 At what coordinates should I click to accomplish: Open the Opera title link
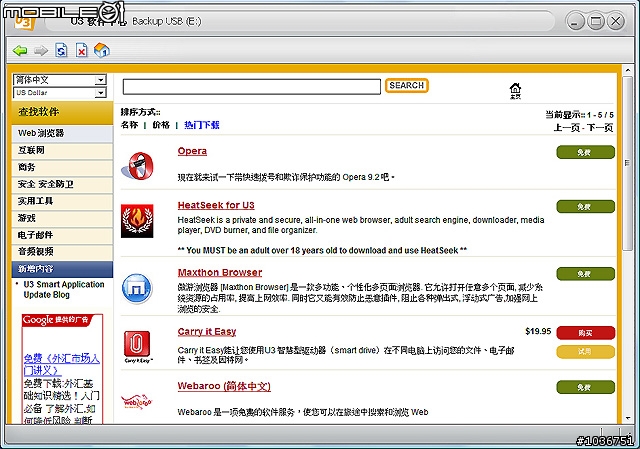point(192,151)
